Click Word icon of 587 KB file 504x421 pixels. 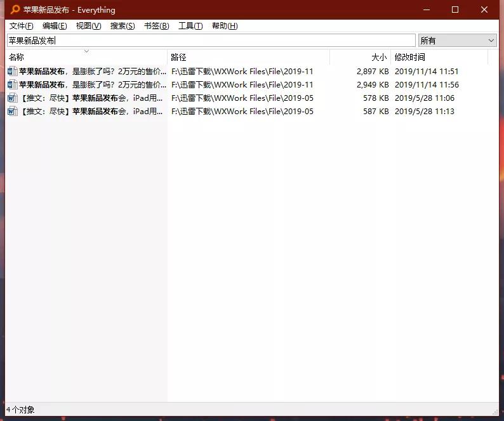click(12, 111)
